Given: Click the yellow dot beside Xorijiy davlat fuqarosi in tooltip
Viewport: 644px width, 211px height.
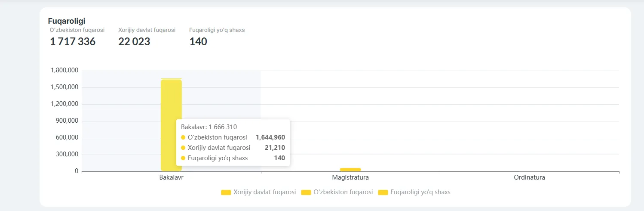Looking at the screenshot, I should pos(183,148).
